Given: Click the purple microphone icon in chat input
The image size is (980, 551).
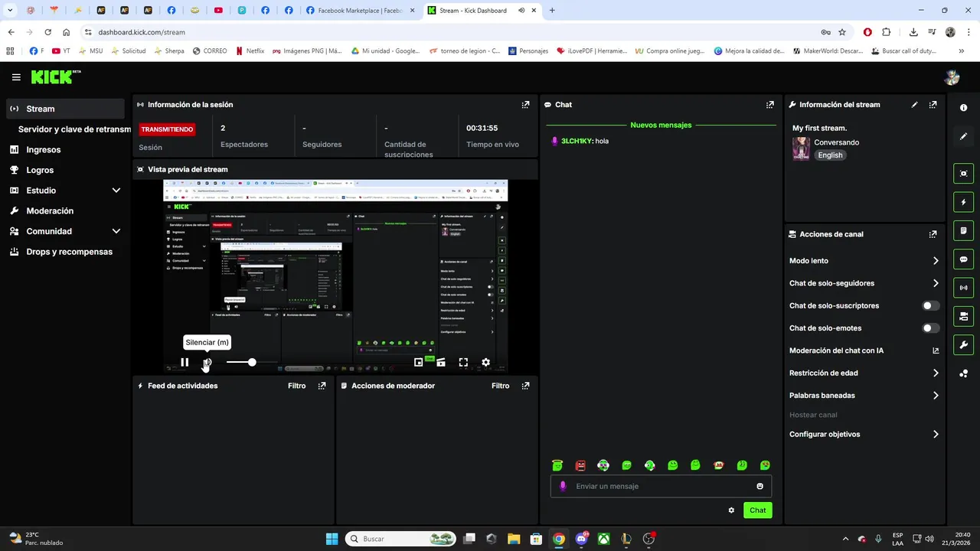Looking at the screenshot, I should (x=563, y=486).
